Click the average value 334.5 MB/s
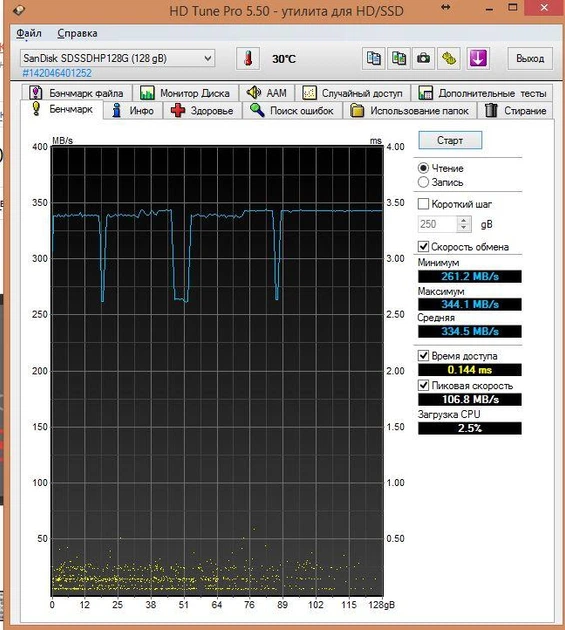565x630 pixels. pos(470,331)
